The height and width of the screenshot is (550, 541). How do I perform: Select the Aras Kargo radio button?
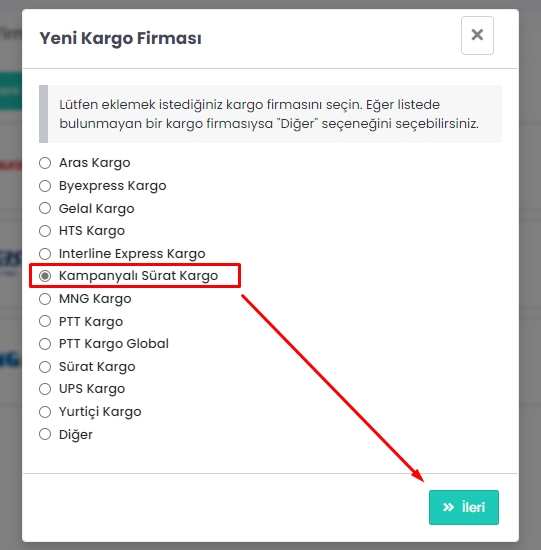[x=45, y=163]
